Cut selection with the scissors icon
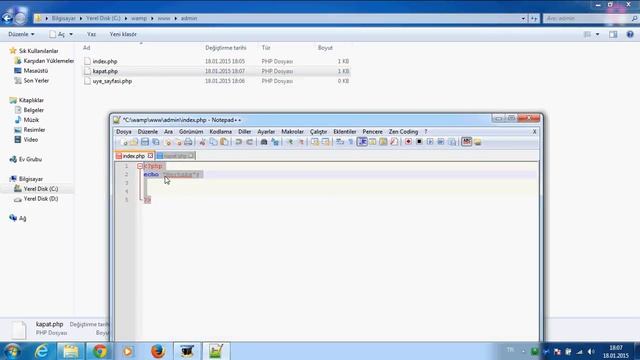 [x=202, y=142]
